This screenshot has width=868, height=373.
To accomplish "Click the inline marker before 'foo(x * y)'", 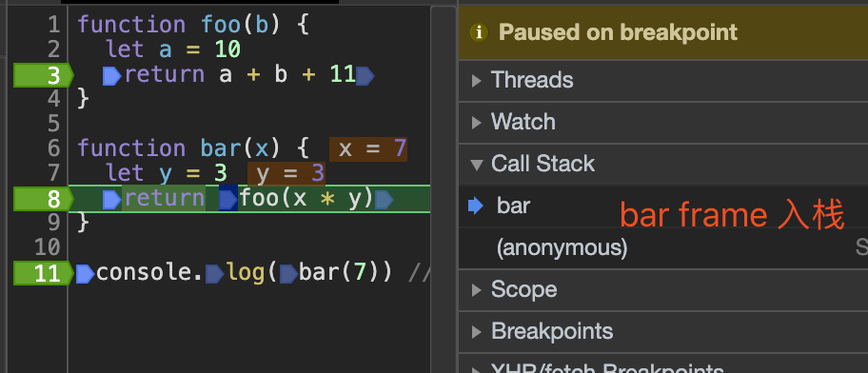I will coord(228,200).
